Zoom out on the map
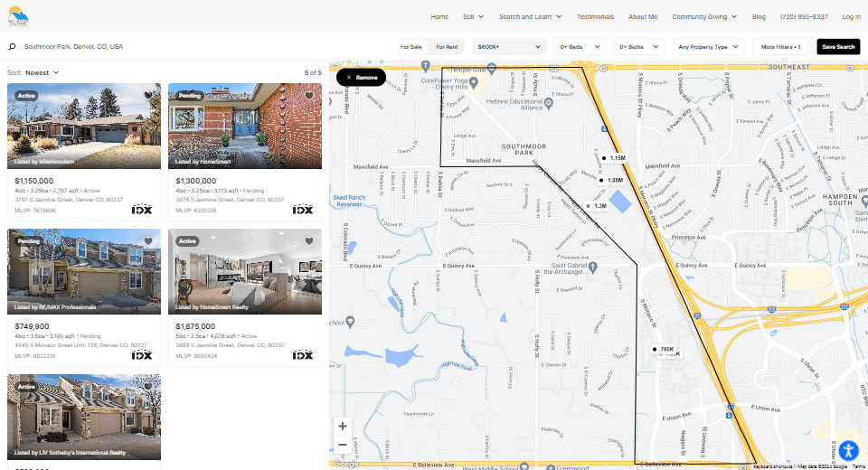This screenshot has height=470, width=868. 342,445
